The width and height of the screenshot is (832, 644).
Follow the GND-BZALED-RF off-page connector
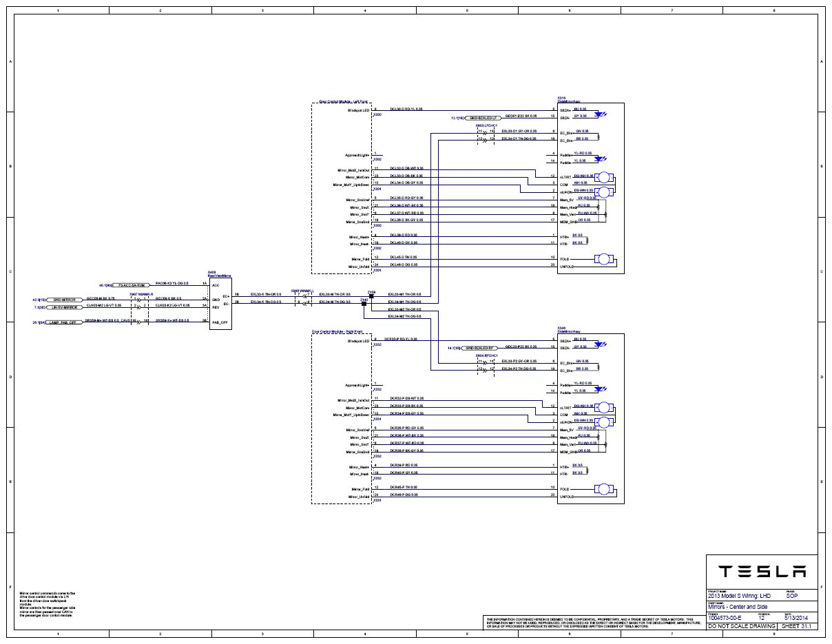(480, 349)
